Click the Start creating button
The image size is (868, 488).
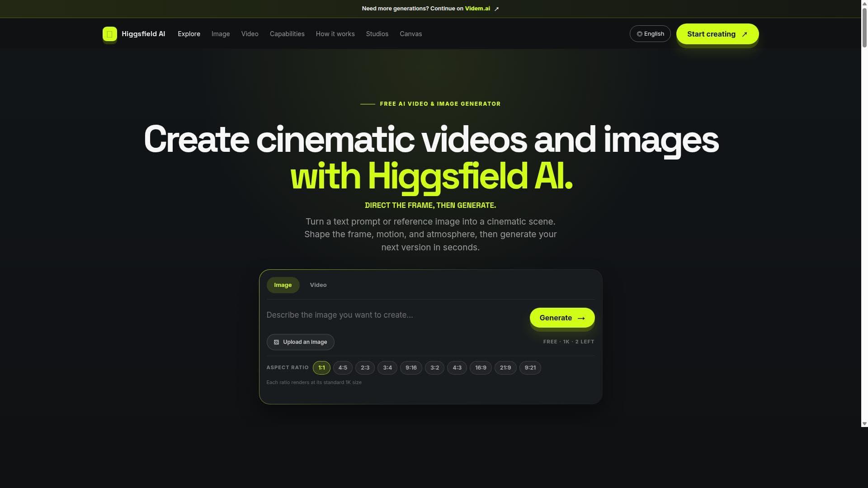(717, 34)
